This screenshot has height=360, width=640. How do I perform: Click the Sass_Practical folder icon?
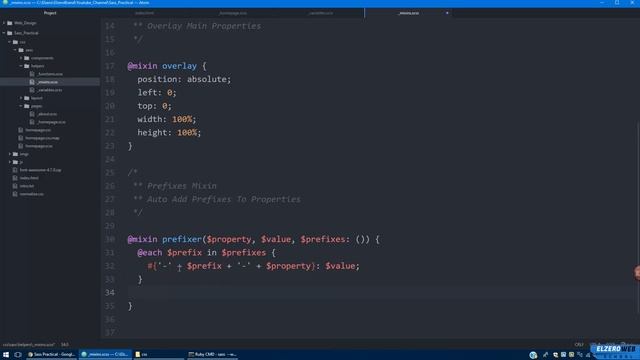[x=10, y=33]
